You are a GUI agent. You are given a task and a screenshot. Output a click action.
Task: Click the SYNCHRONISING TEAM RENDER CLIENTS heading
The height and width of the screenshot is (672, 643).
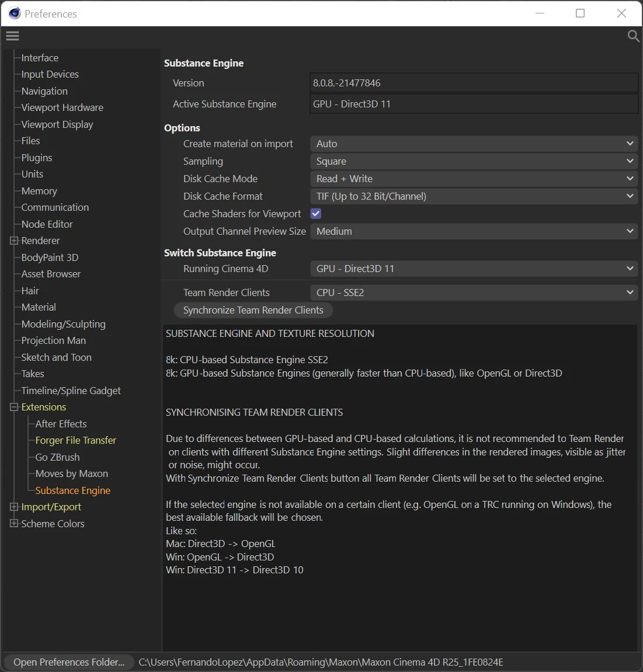click(254, 412)
